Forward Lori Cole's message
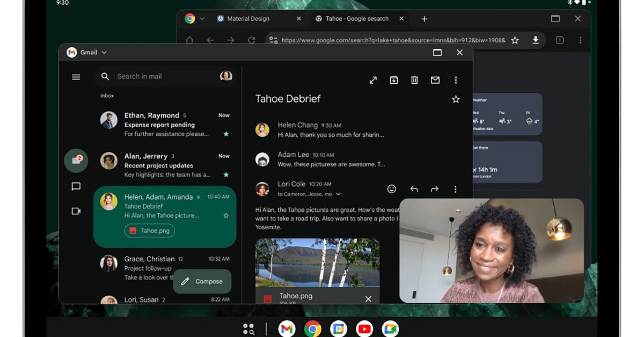Image resolution: width=644 pixels, height=337 pixels. click(x=435, y=189)
